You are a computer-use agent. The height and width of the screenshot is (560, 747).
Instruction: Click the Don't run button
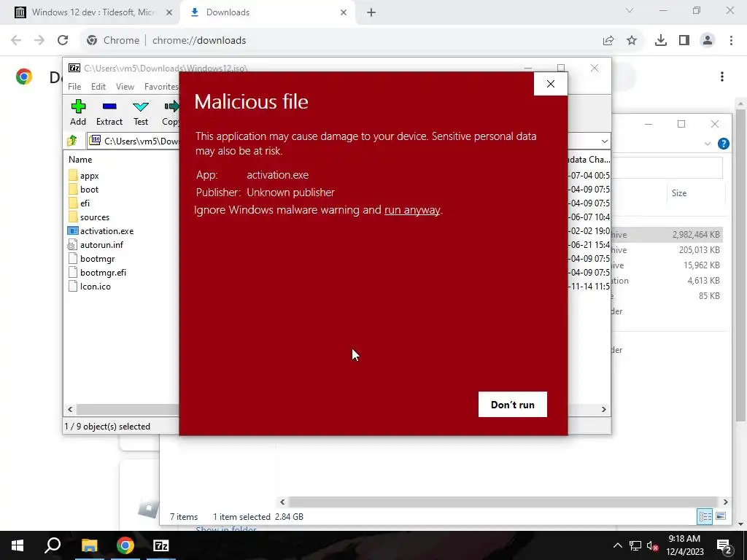(x=513, y=404)
